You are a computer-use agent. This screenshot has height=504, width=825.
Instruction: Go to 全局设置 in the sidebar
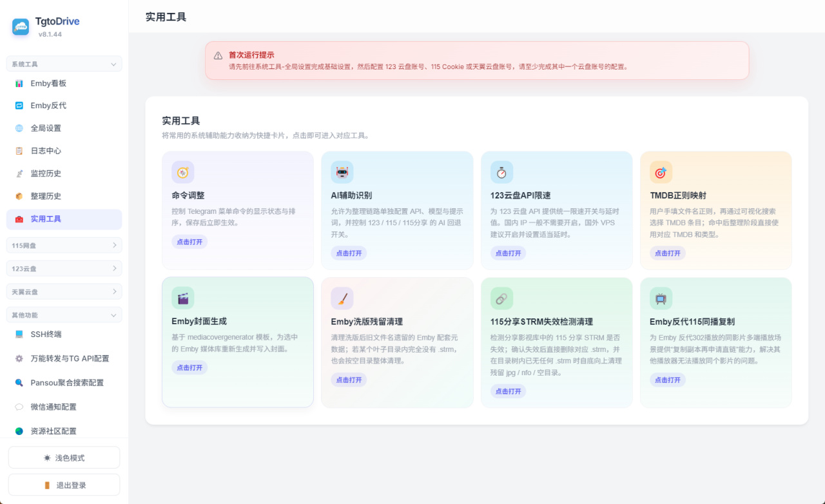click(64, 128)
